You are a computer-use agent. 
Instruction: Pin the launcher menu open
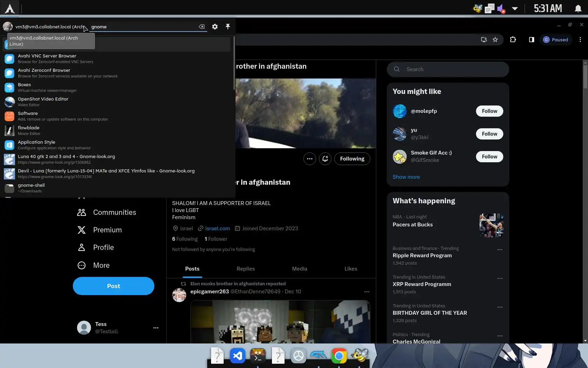point(228,27)
